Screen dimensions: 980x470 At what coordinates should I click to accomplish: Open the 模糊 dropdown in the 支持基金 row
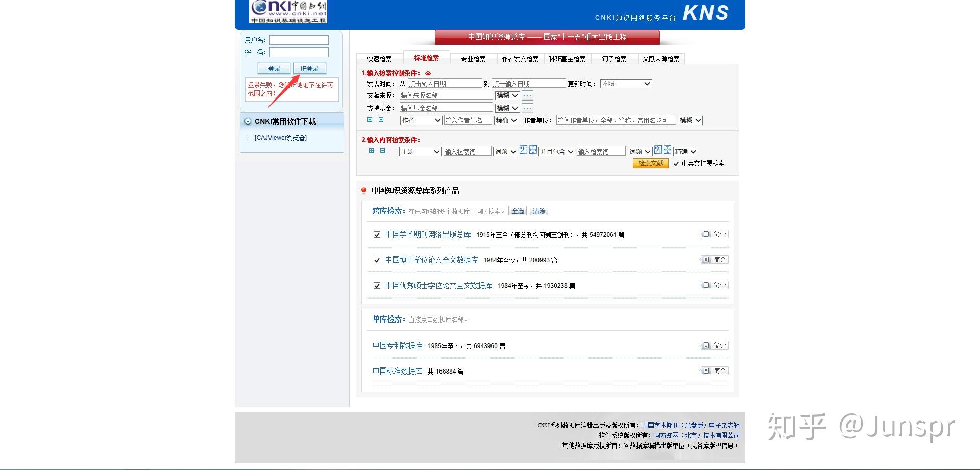coord(507,108)
